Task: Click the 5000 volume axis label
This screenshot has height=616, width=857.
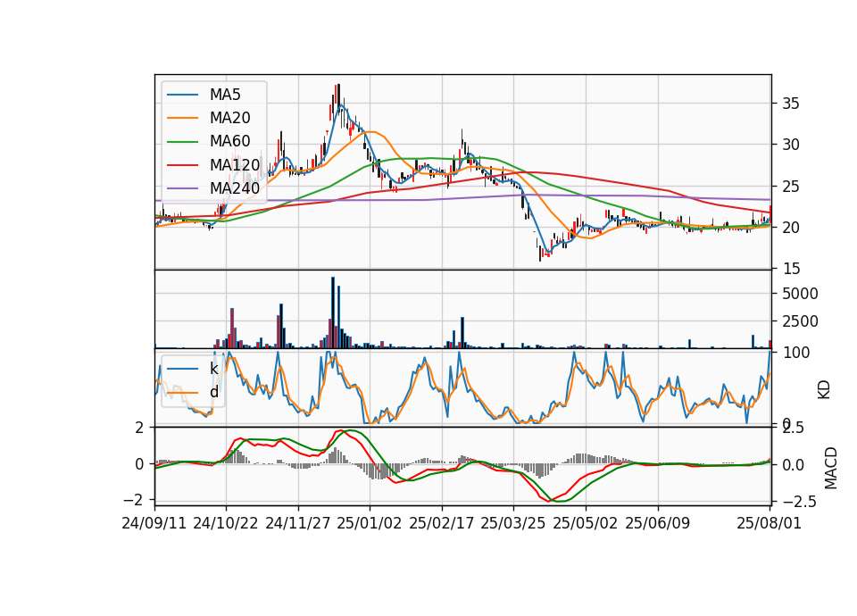Action: (x=800, y=294)
